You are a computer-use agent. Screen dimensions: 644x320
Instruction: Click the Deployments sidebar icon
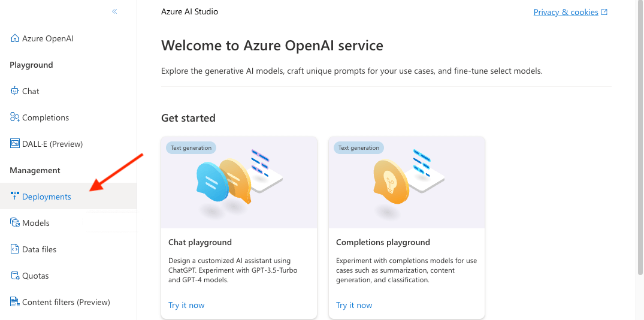(x=15, y=197)
